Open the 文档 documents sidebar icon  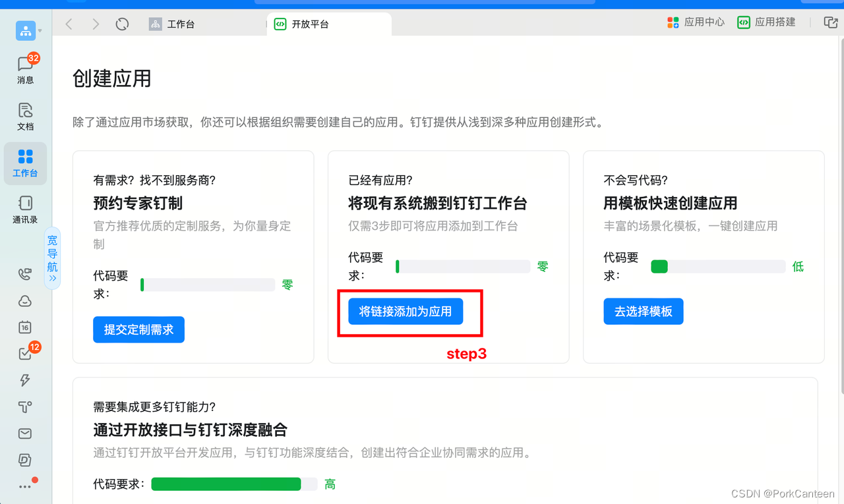tap(25, 116)
